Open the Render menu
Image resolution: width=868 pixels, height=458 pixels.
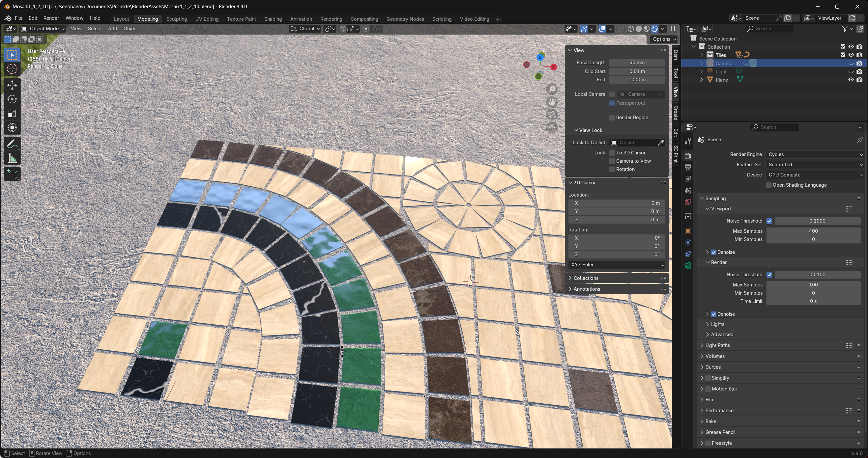51,18
